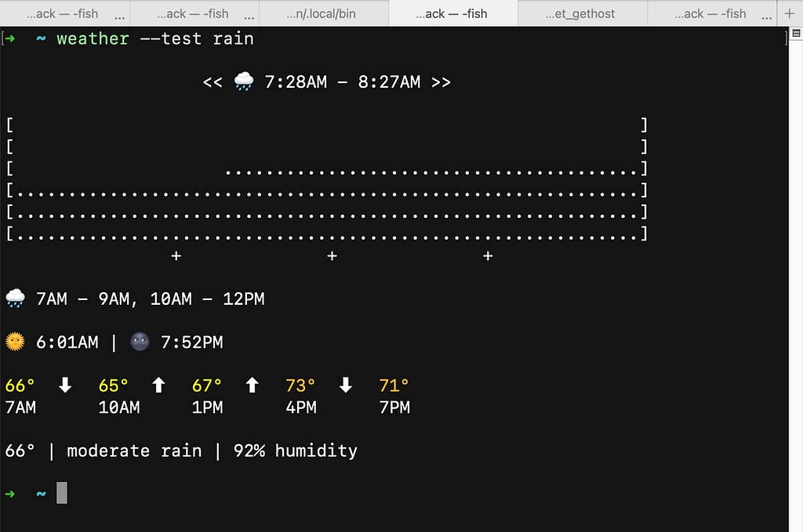Open a new terminal tab with plus button
803x532 pixels.
[789, 13]
